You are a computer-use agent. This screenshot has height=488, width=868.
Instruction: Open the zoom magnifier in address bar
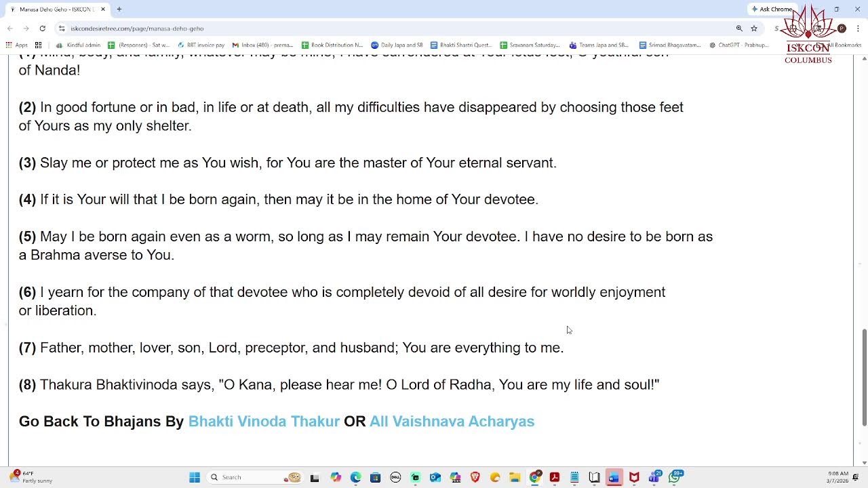click(x=739, y=28)
